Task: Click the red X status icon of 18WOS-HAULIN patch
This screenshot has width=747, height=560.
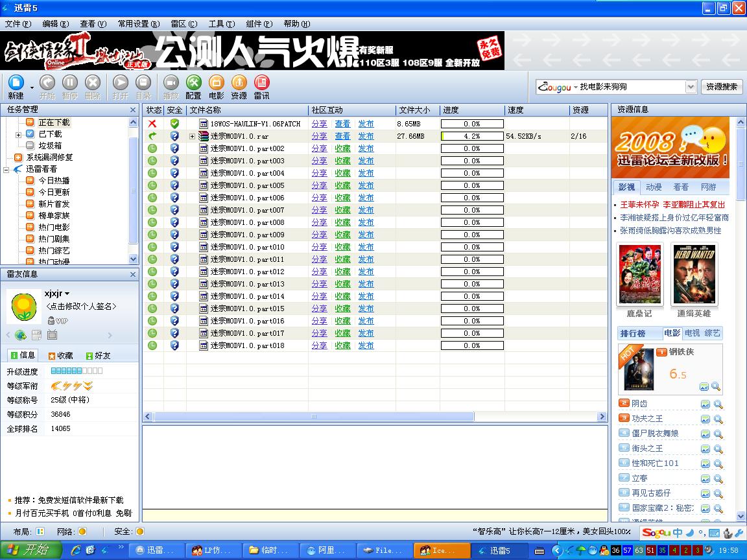Action: 152,124
